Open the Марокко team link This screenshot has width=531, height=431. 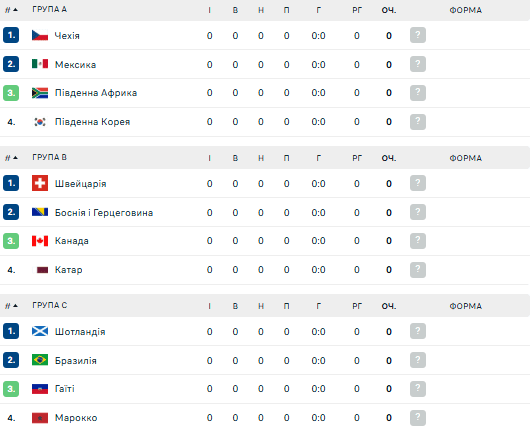click(76, 417)
